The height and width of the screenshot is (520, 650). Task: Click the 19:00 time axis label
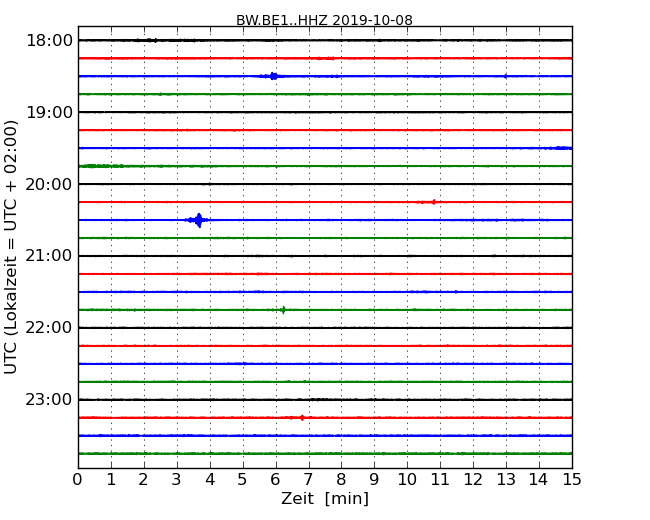click(x=49, y=112)
